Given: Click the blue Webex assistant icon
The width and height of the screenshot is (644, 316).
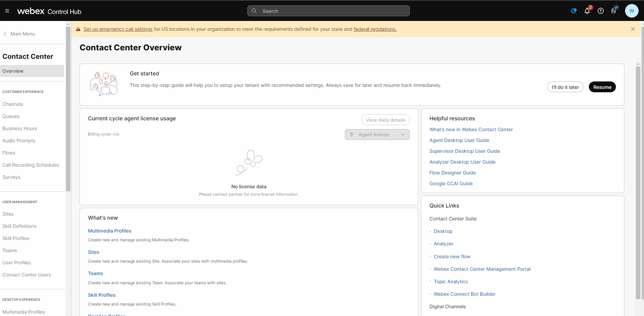Looking at the screenshot, I should point(574,11).
